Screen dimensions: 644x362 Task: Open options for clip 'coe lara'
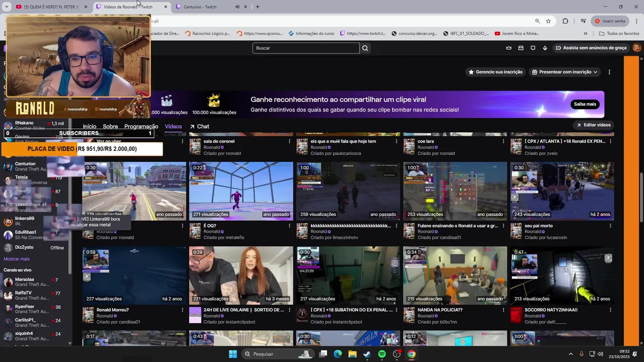point(503,141)
